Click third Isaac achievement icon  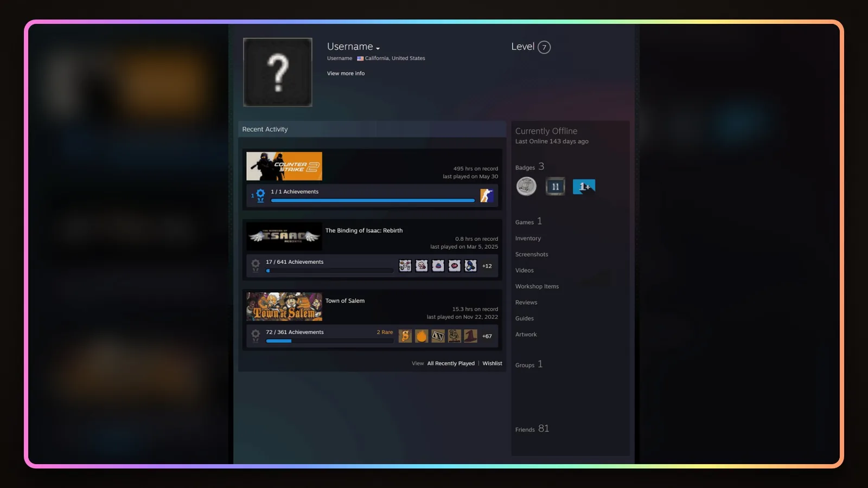tap(438, 266)
